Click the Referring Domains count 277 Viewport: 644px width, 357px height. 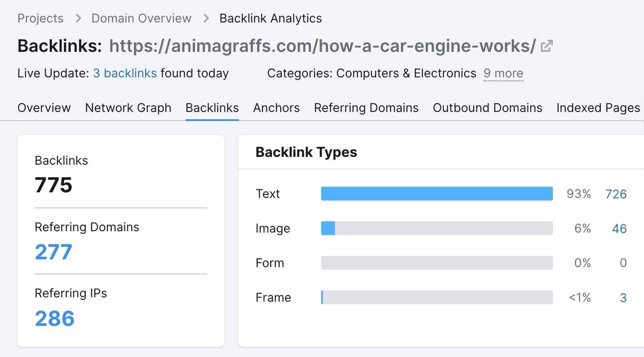(53, 252)
